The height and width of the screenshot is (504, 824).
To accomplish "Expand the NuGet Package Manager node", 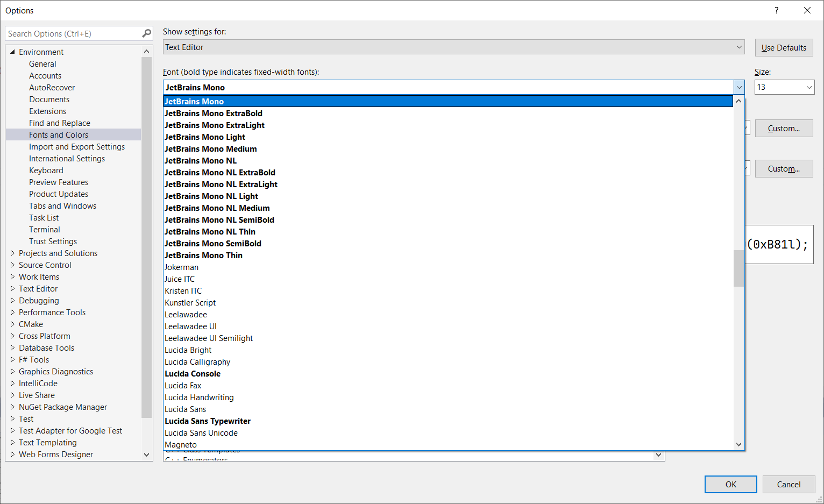I will [x=12, y=407].
